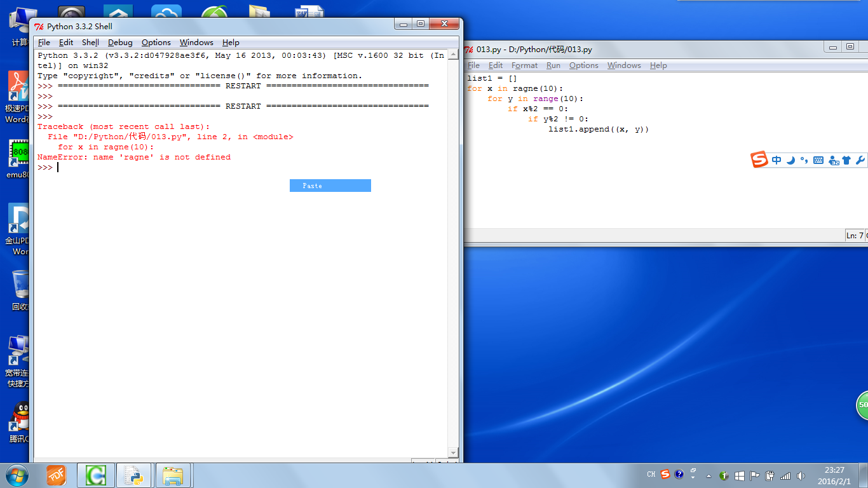
Task: Click the Windows Start button
Action: click(x=17, y=475)
